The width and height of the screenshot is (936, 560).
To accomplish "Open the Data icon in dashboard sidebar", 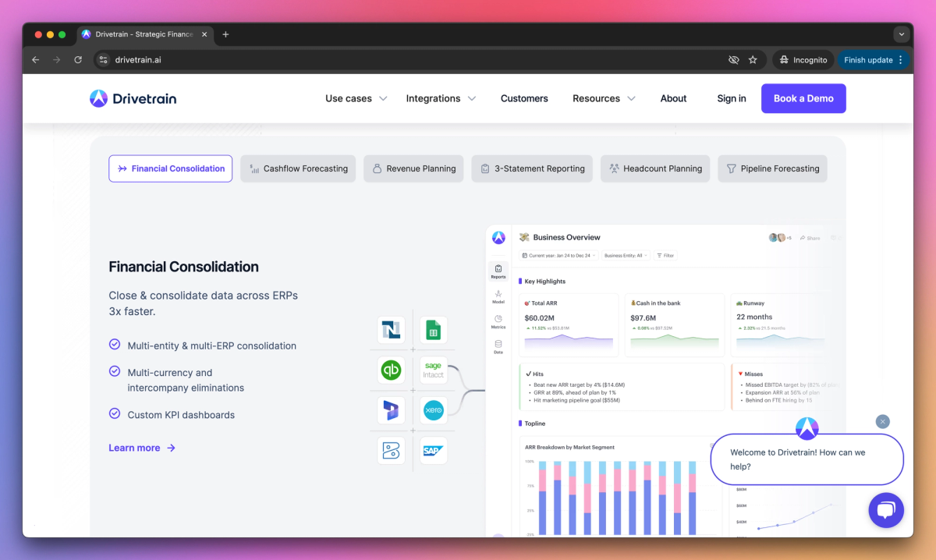I will pyautogui.click(x=498, y=347).
